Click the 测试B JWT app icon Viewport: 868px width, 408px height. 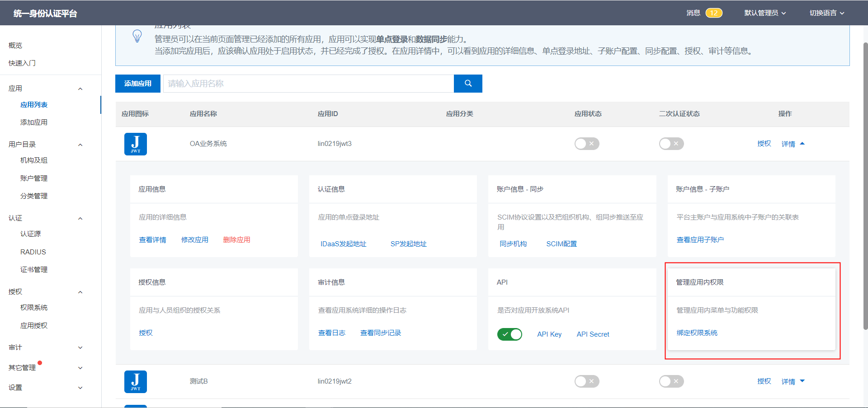point(135,382)
